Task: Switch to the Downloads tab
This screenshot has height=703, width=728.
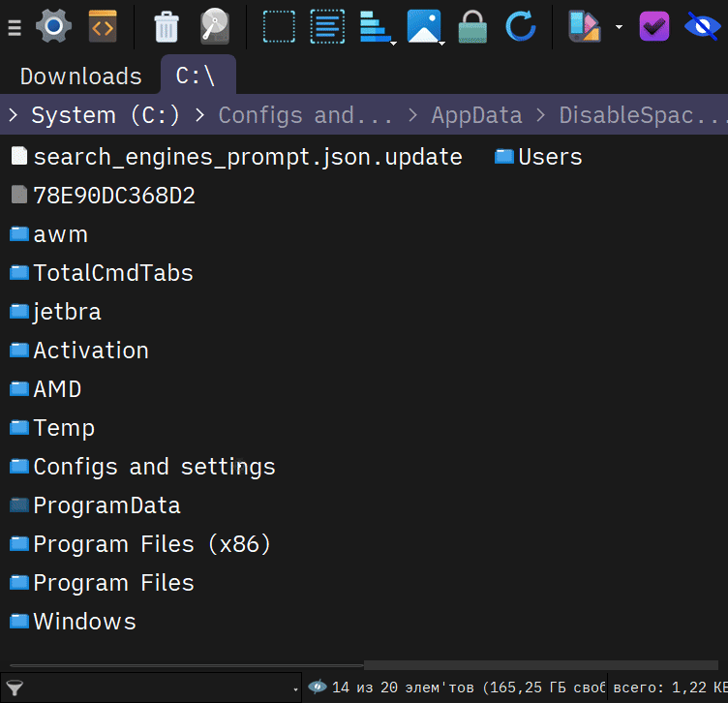Action: click(x=80, y=76)
